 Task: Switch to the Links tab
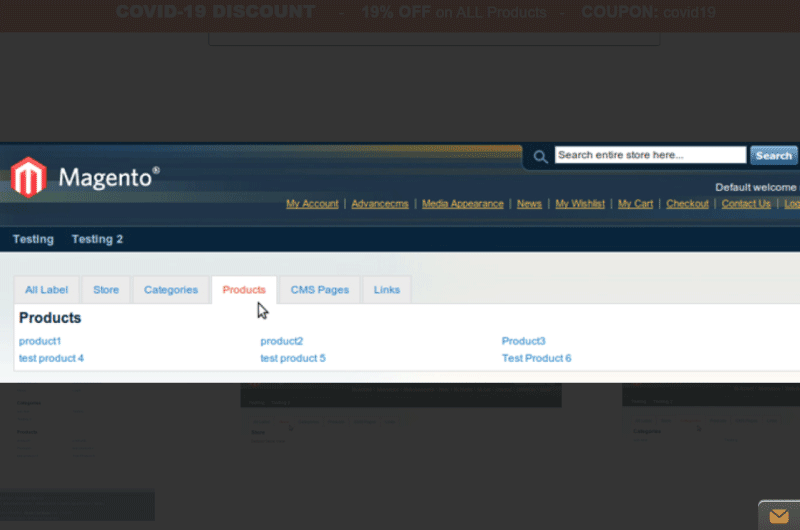(387, 290)
